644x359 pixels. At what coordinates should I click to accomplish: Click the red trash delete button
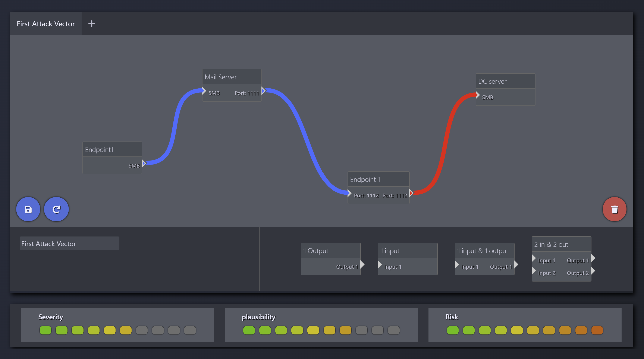tap(614, 209)
